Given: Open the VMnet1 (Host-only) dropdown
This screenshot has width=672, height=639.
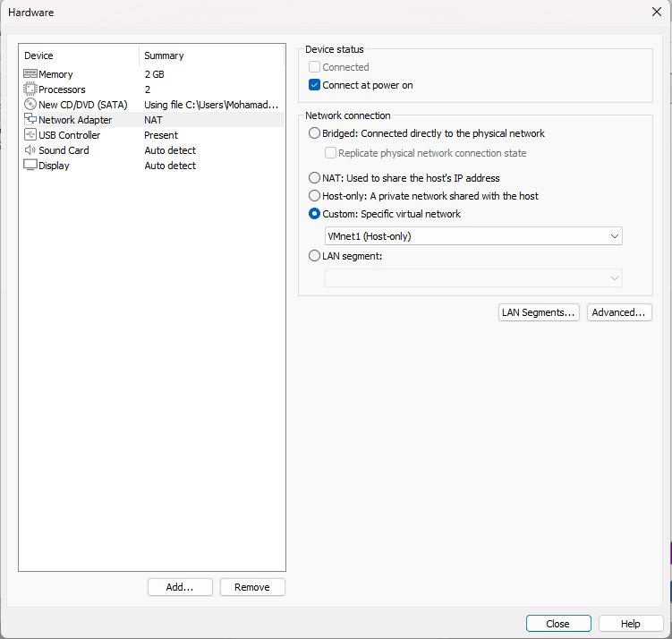Looking at the screenshot, I should click(473, 236).
